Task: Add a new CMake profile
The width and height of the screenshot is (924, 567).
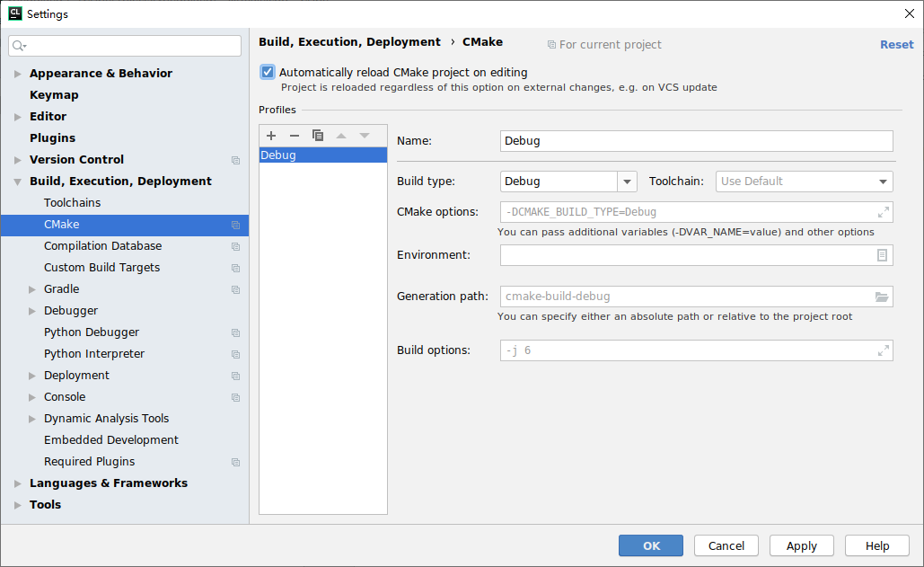Action: click(x=270, y=135)
